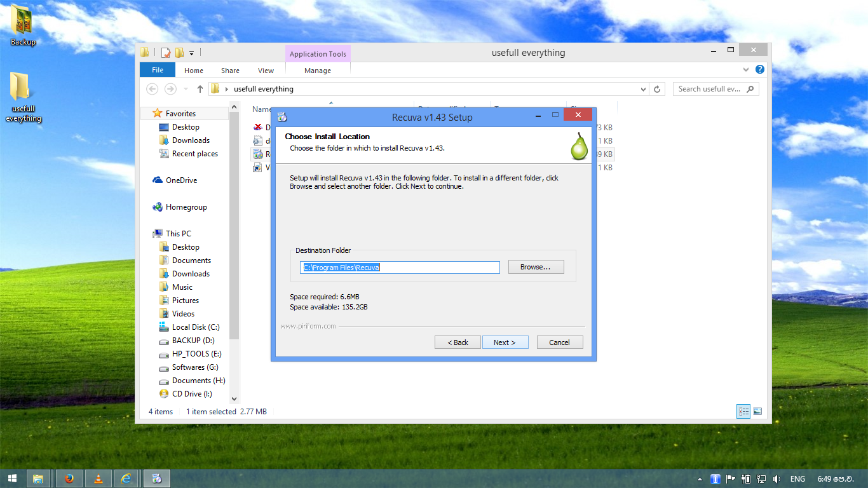Select BACKUP (D:) drive

193,341
